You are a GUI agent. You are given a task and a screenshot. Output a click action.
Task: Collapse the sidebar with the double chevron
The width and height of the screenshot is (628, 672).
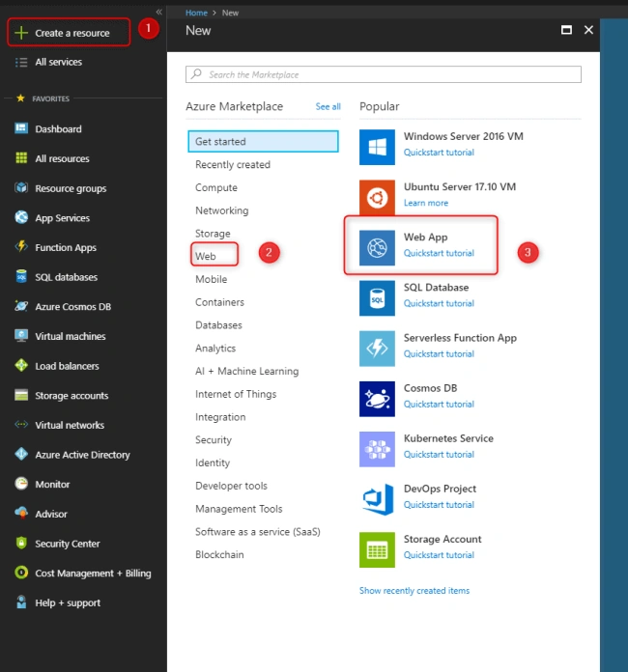click(x=159, y=12)
